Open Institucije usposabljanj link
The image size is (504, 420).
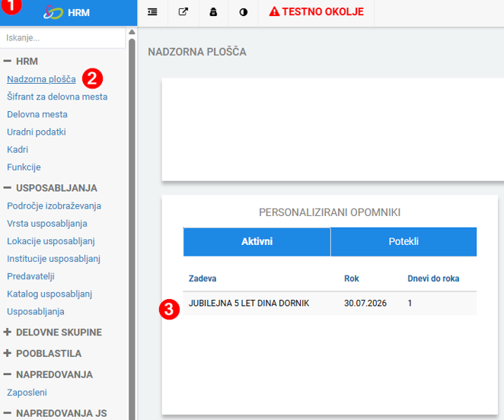(x=54, y=259)
